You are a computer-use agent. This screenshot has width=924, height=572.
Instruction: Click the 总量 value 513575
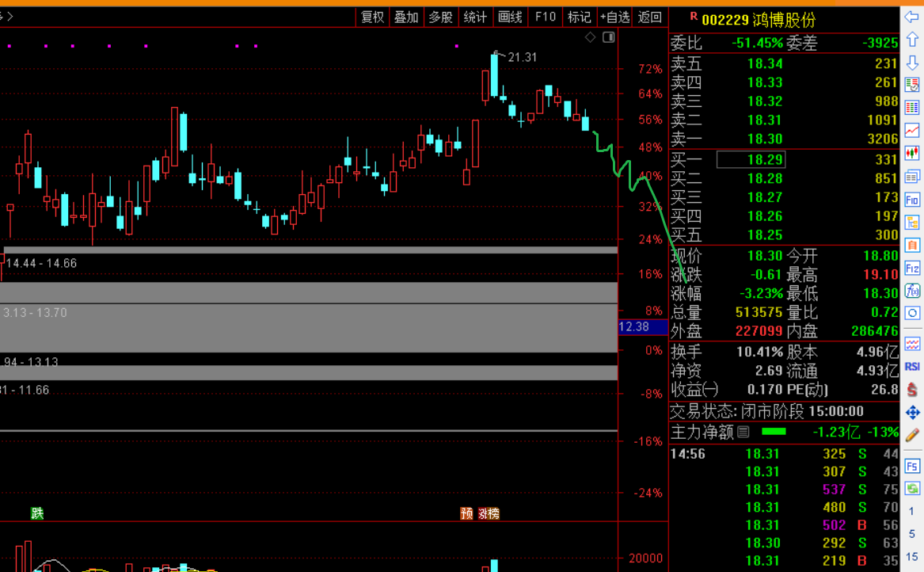759,312
